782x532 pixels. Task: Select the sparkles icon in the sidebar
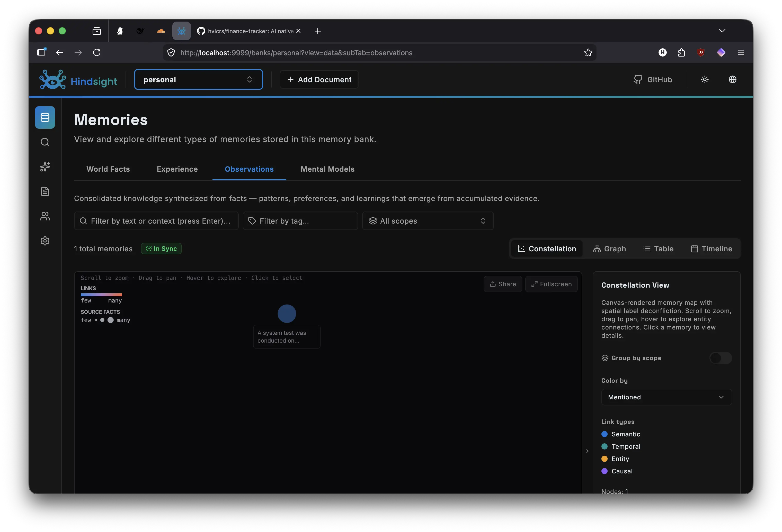pyautogui.click(x=45, y=167)
